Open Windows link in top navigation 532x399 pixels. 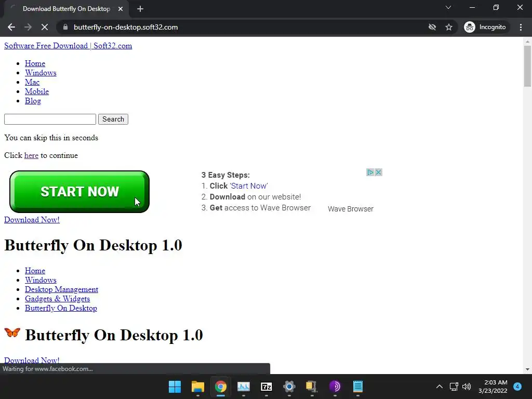41,73
